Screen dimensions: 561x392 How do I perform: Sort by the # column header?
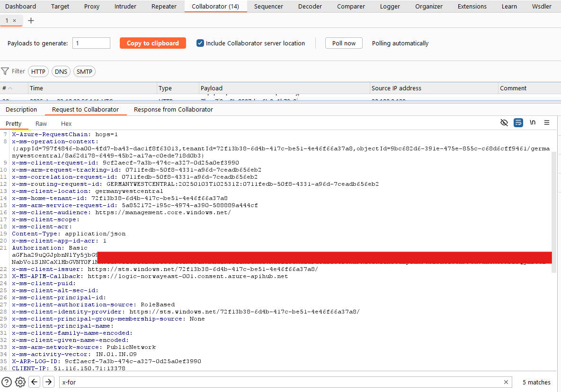pos(14,88)
